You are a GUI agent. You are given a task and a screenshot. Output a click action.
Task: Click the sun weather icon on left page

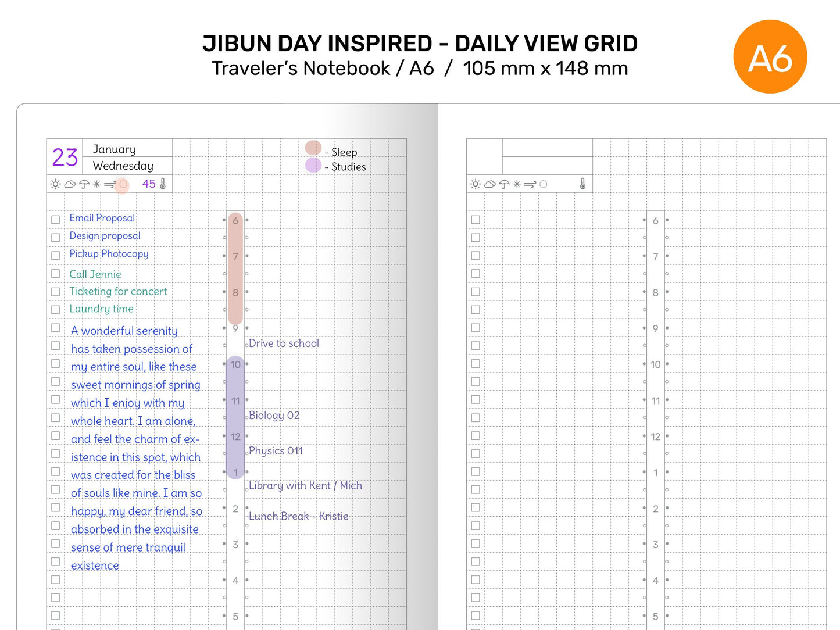(55, 184)
